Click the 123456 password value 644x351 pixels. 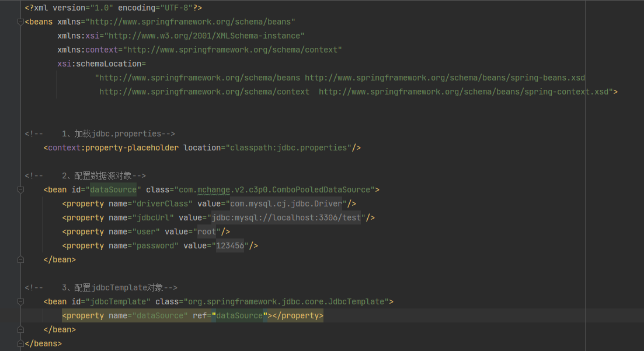[230, 245]
